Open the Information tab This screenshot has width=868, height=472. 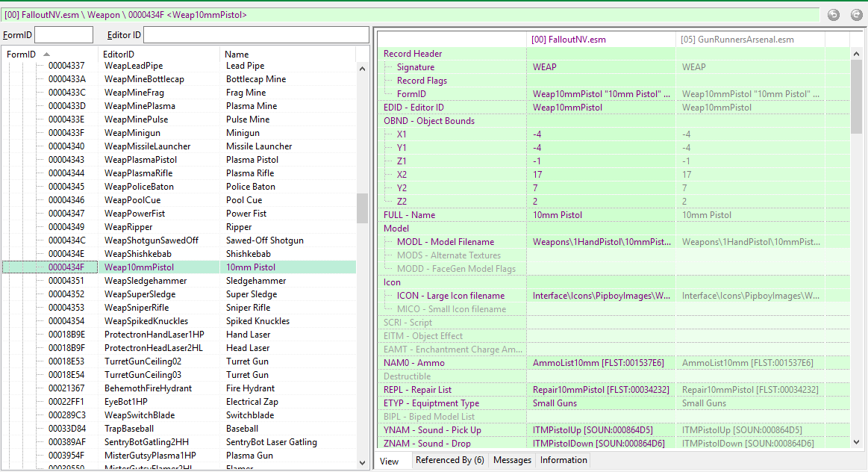(563, 460)
